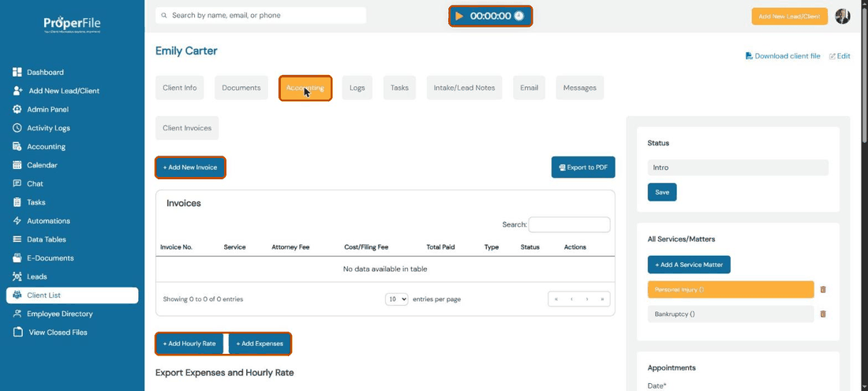Click the Chat icon in sidebar
The width and height of the screenshot is (868, 391).
17,184
